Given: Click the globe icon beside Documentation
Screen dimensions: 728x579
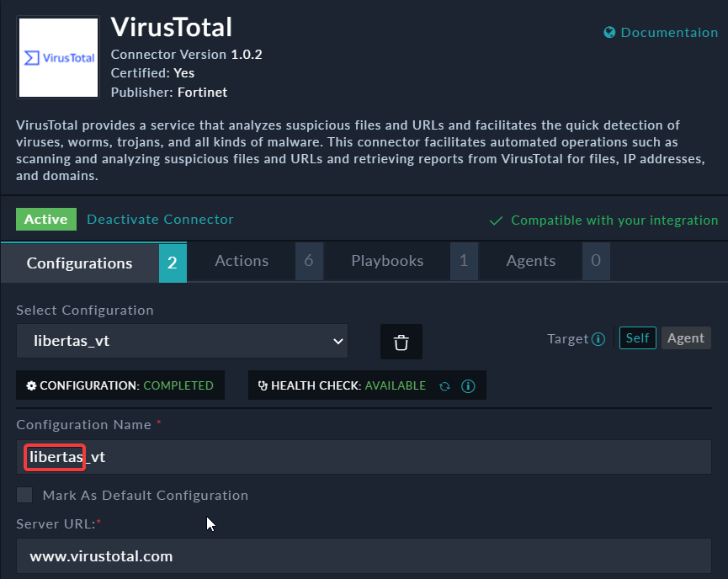Looking at the screenshot, I should (609, 33).
